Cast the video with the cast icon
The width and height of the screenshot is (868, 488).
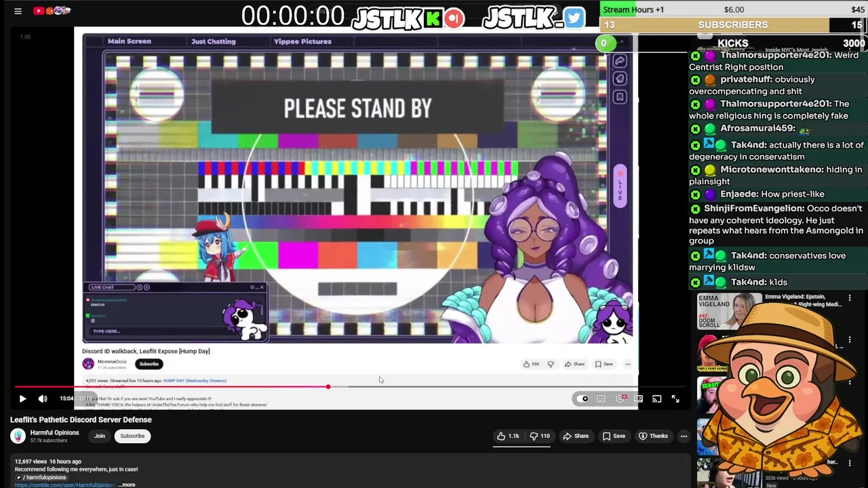[656, 399]
